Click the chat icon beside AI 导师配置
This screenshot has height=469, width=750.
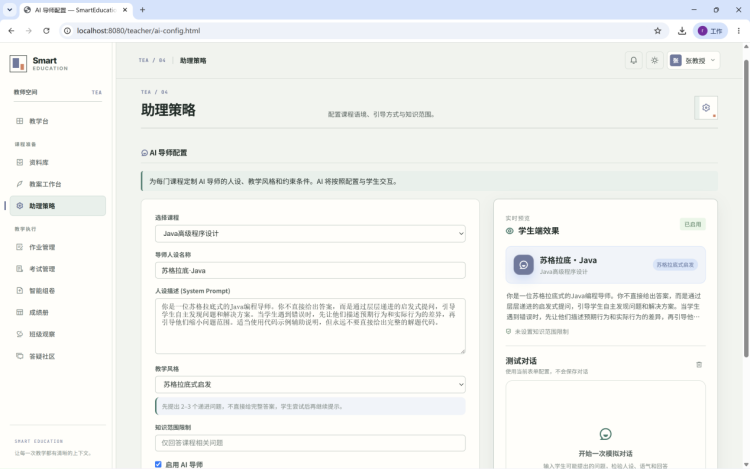[x=144, y=153]
